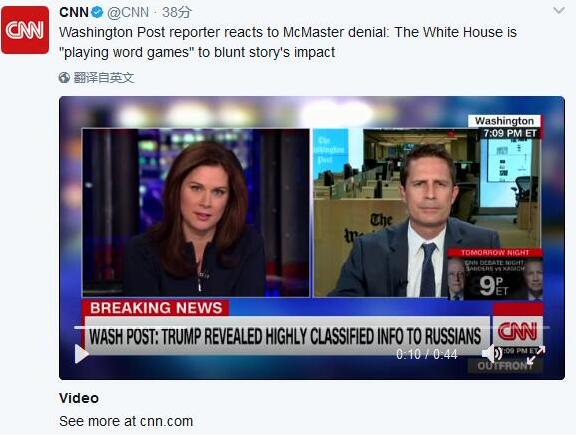The height and width of the screenshot is (436, 578).
Task: Mute the video with speaker icon
Action: 492,353
